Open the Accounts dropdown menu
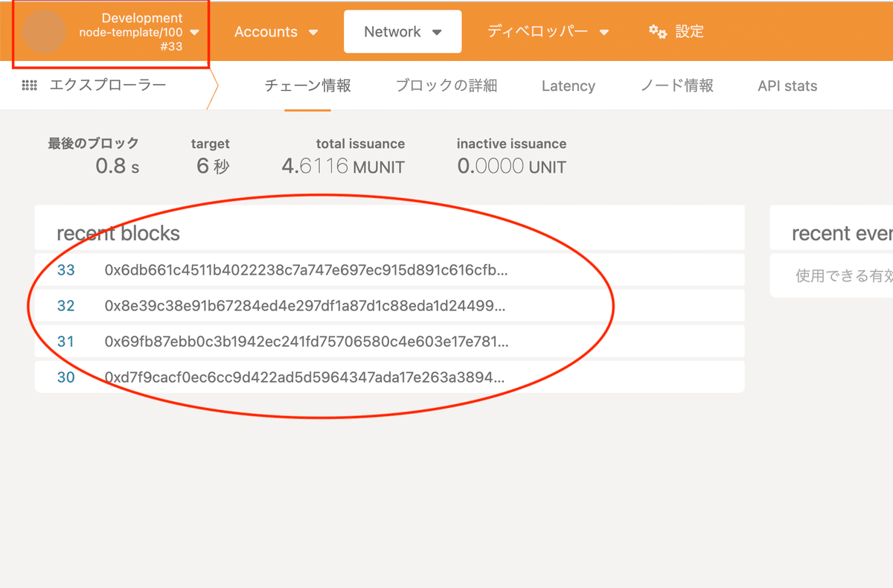Viewport: 893px width, 588px height. click(276, 32)
